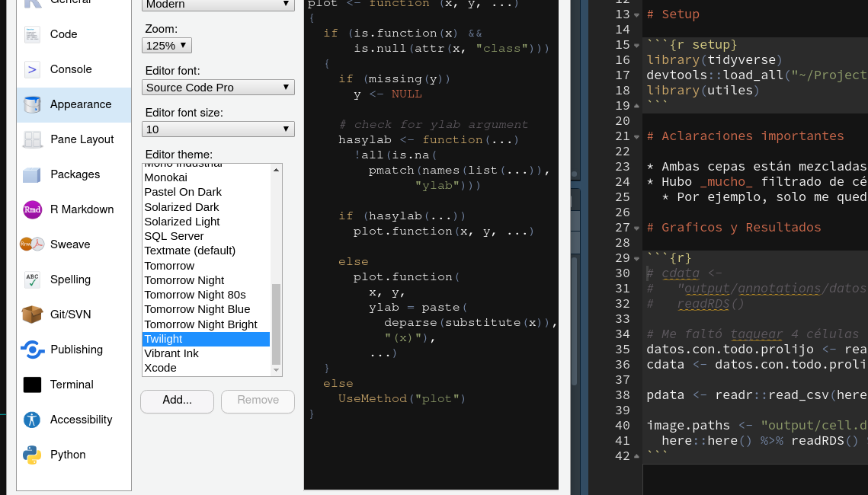
Task: Open the Code settings icon
Action: coord(32,34)
